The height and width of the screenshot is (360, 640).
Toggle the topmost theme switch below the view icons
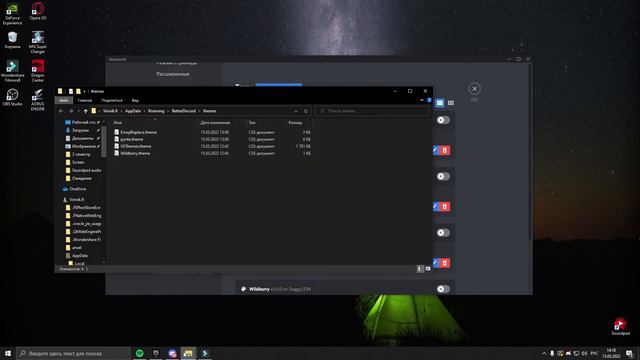[443, 120]
